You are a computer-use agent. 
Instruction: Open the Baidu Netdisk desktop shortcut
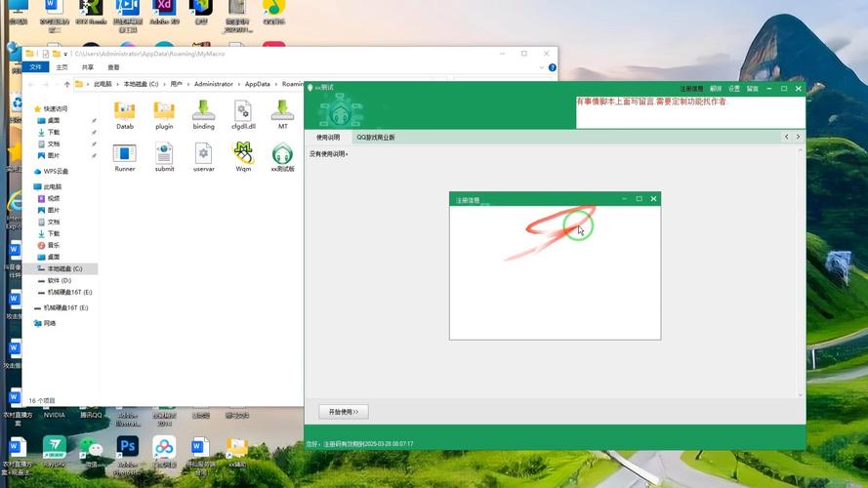tap(164, 452)
